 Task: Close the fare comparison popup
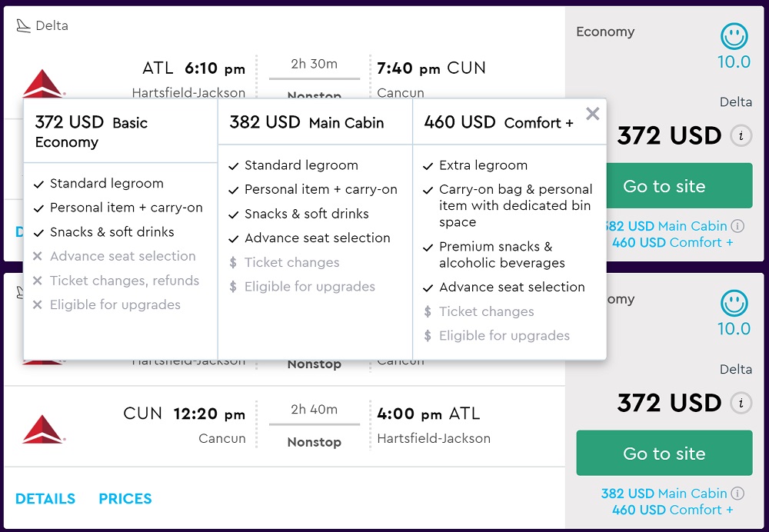(x=592, y=115)
